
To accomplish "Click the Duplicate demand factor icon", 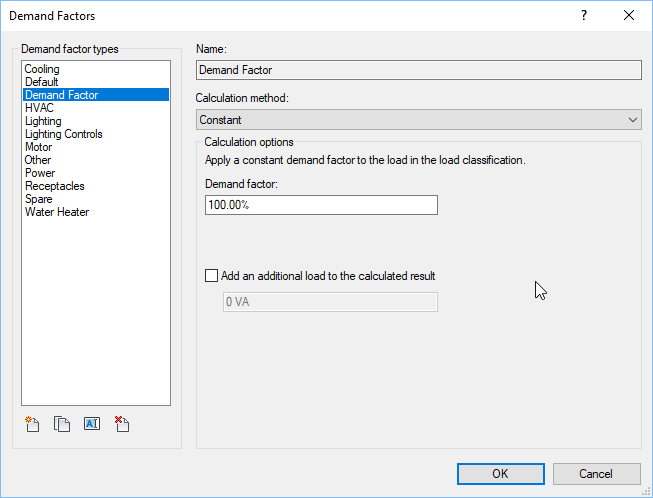I will click(x=62, y=424).
